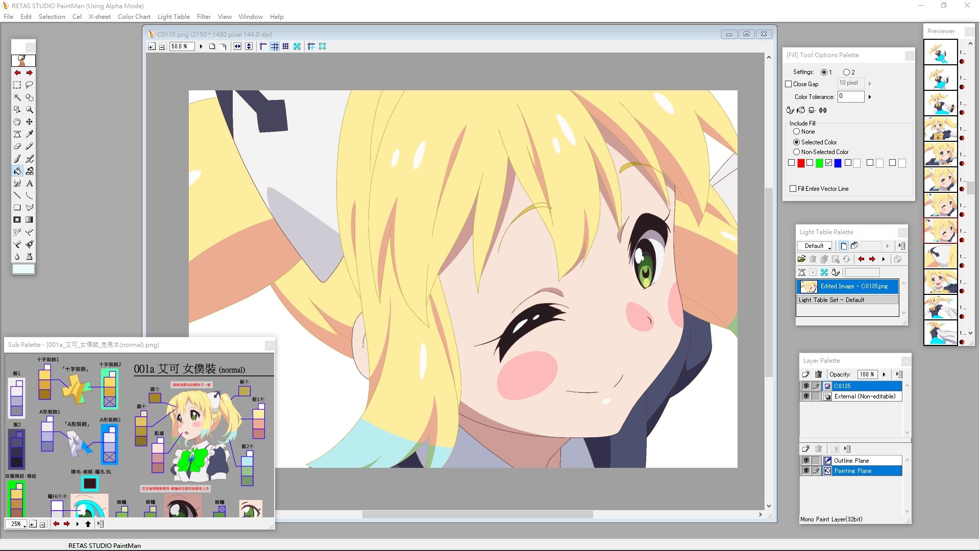Click current drawing color box in toolbox
This screenshot has width=980, height=551.
(23, 269)
